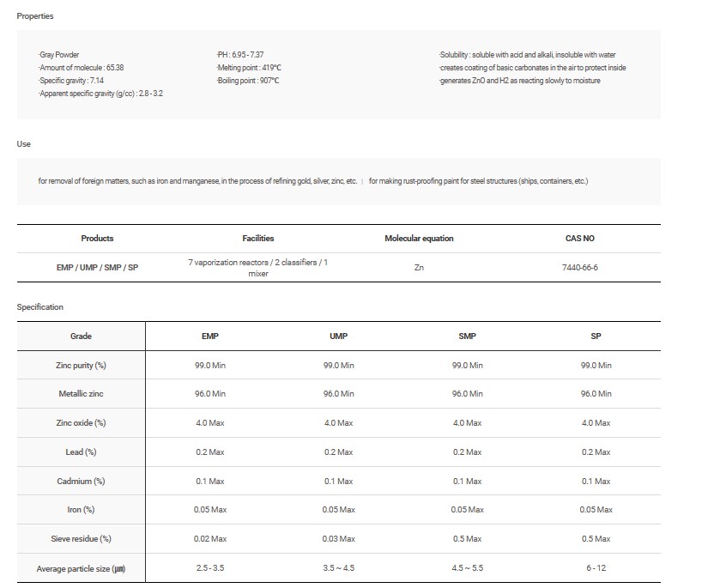The width and height of the screenshot is (714, 588).
Task: Click the Facilities column header
Action: coord(258,239)
